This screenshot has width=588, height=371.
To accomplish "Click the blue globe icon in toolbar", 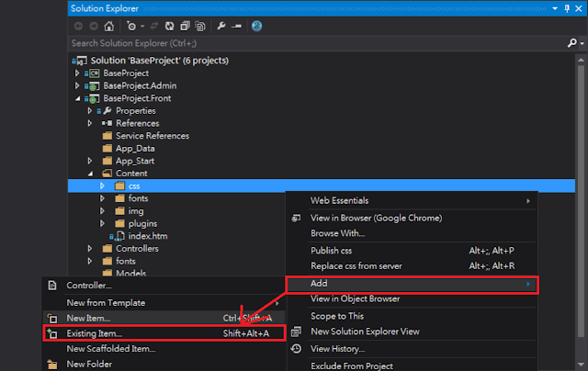I will coord(257,27).
